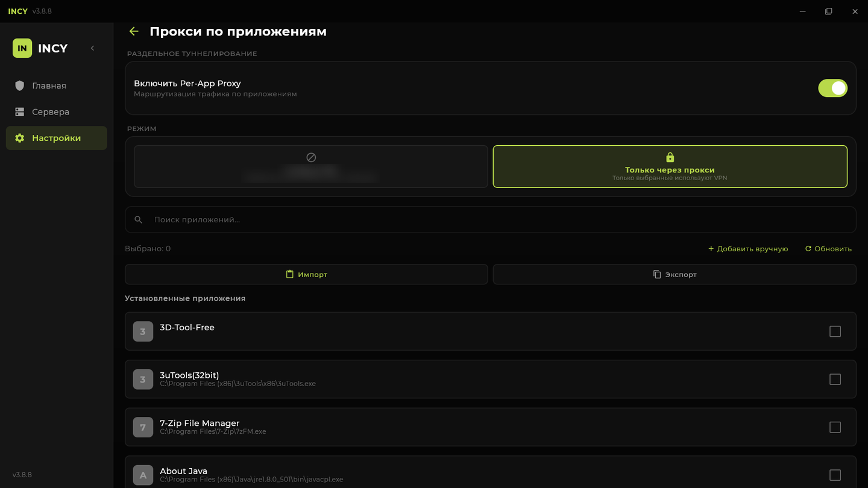
Task: Click Добавить вручную link
Action: click(748, 249)
